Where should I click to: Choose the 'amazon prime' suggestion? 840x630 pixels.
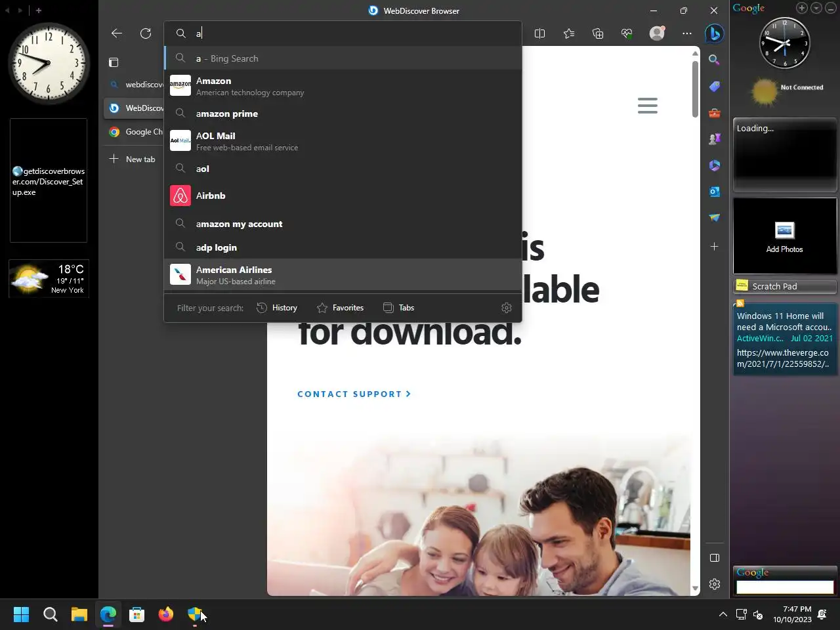pyautogui.click(x=343, y=114)
